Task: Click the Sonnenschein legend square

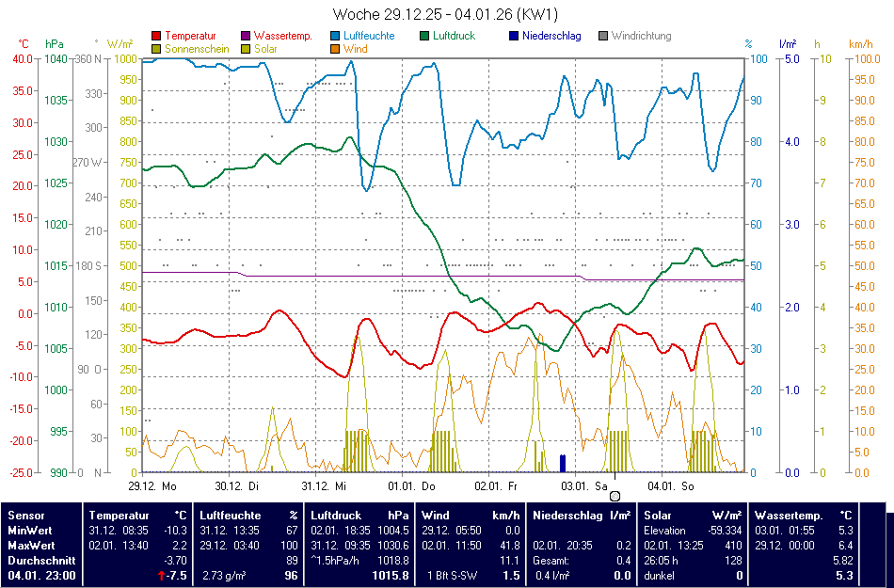Action: 156,48
